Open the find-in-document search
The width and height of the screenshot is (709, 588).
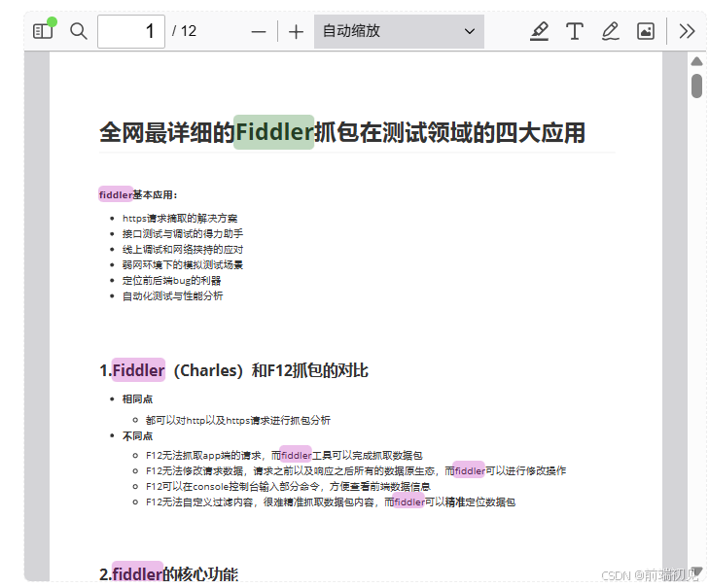pos(78,31)
